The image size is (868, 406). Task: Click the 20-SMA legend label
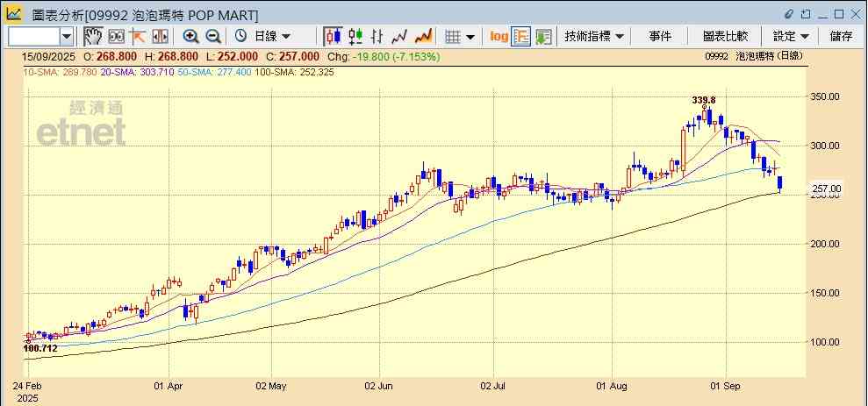137,72
